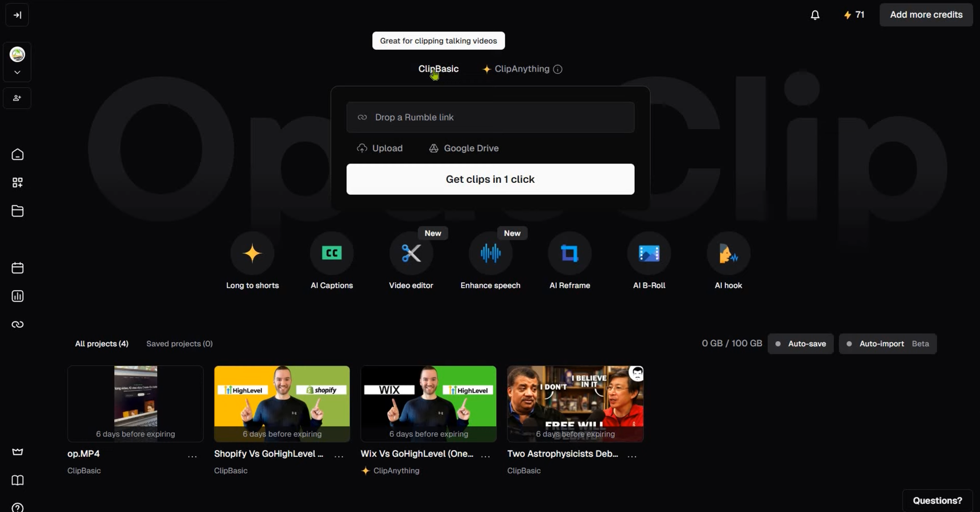The image size is (980, 512).
Task: Open the AI B-Roll tool
Action: pyautogui.click(x=649, y=261)
